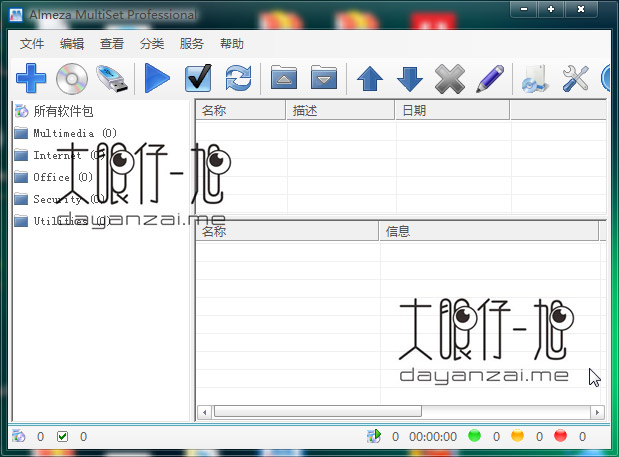Image resolution: width=619 pixels, height=457 pixels.
Task: Click the pencil edit icon
Action: 489,78
